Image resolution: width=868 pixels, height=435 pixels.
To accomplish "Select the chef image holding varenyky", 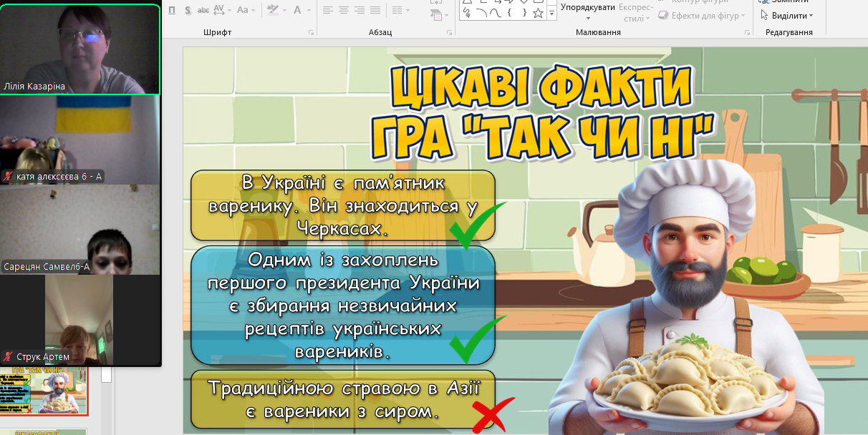I will (x=688, y=297).
